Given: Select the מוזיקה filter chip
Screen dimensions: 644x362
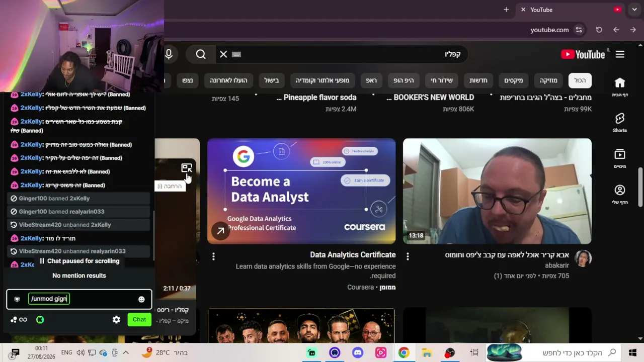Looking at the screenshot, I should 548,80.
